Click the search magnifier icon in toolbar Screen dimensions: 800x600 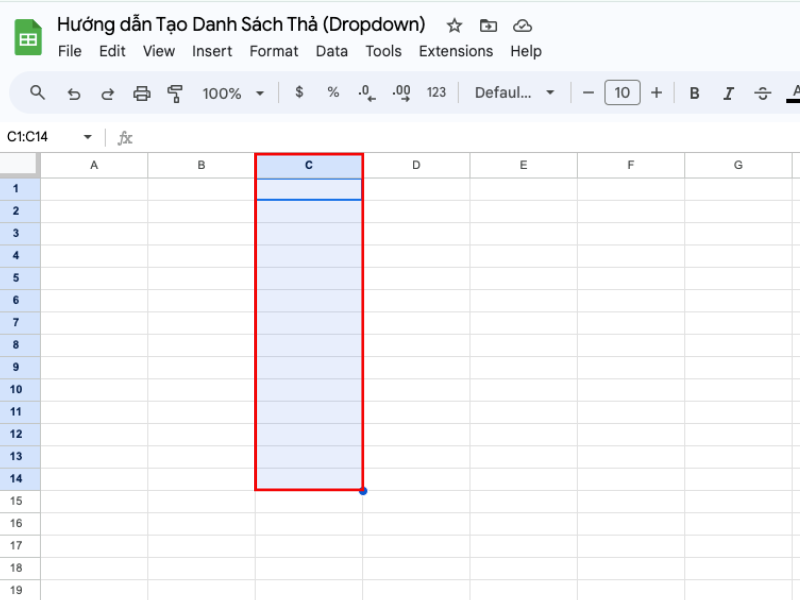coord(38,93)
